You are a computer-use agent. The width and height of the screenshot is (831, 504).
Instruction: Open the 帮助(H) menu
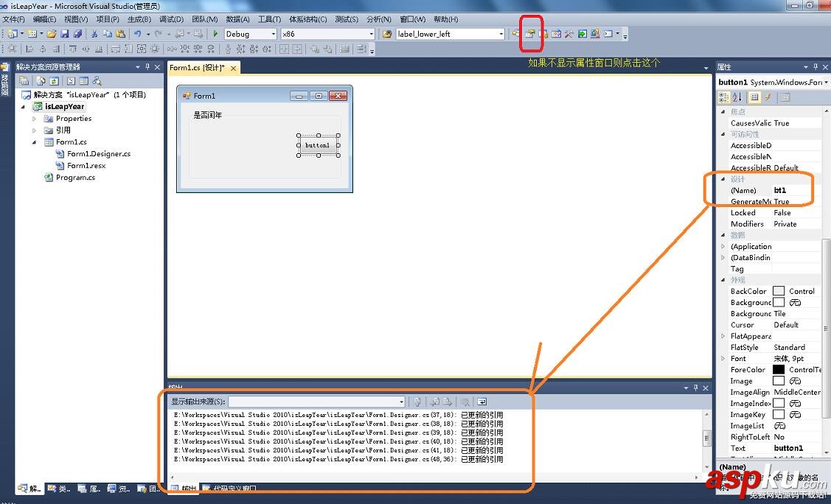(445, 19)
